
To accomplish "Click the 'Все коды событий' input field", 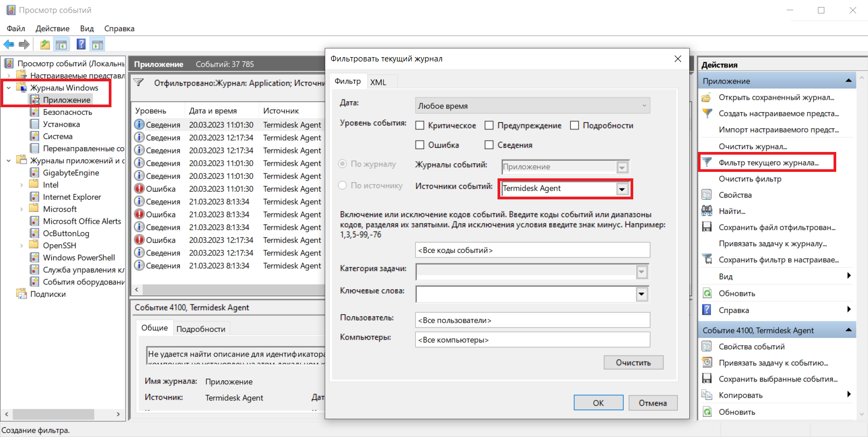I will point(532,250).
